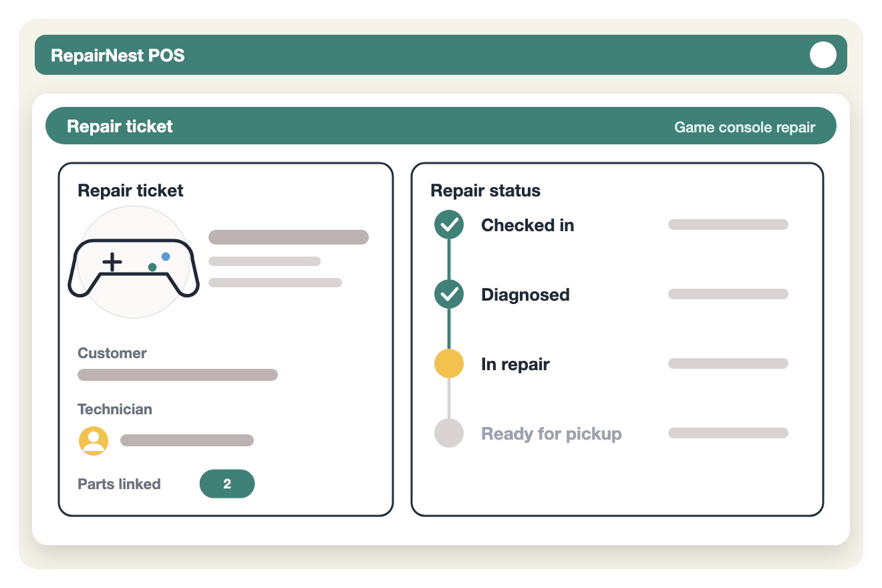
Task: Select the yellow In repair status marker
Action: click(x=449, y=364)
